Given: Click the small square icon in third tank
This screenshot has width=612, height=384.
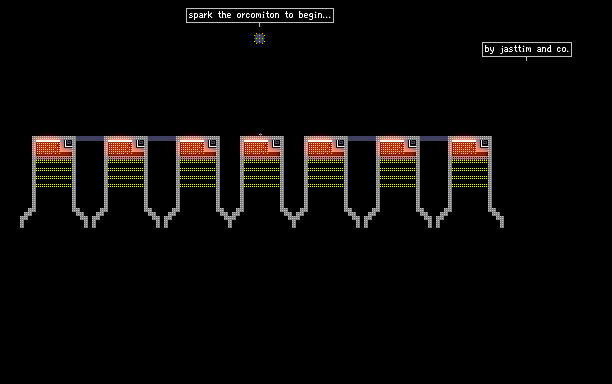Looking at the screenshot, I should [x=212, y=143].
